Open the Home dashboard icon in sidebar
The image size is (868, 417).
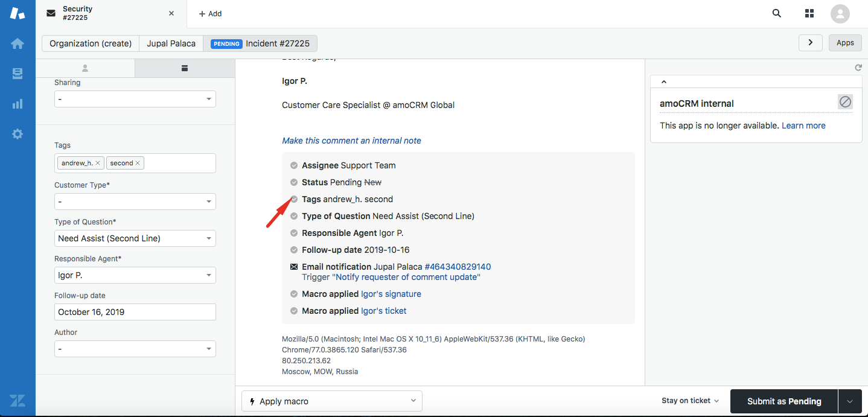click(18, 43)
